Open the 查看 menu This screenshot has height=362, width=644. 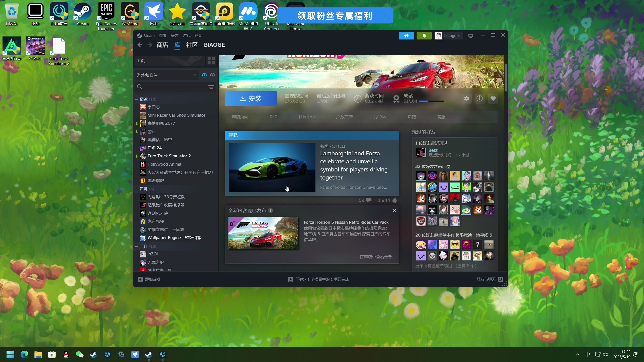click(163, 36)
